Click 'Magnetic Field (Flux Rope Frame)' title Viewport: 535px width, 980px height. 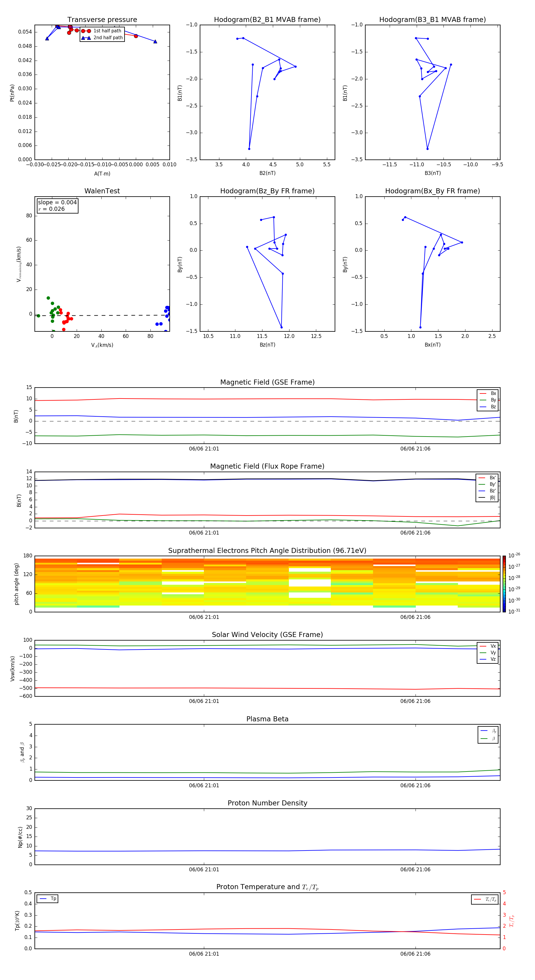click(267, 467)
